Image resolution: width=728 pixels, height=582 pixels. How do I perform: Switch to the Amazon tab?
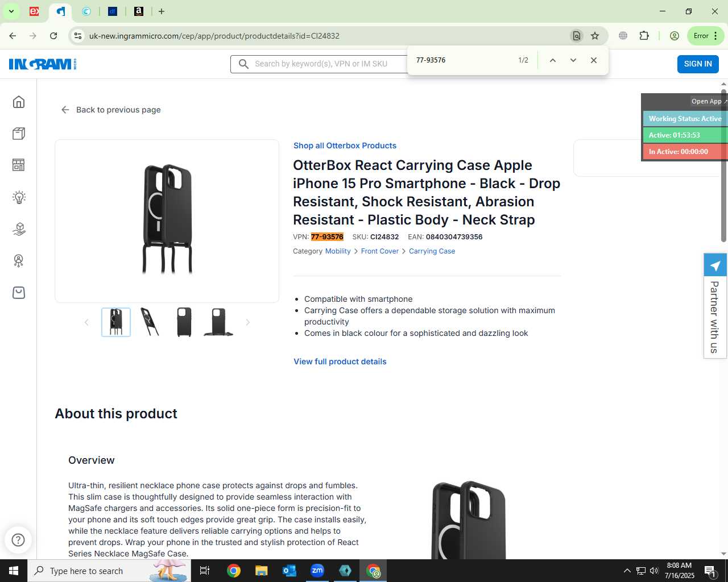point(139,11)
